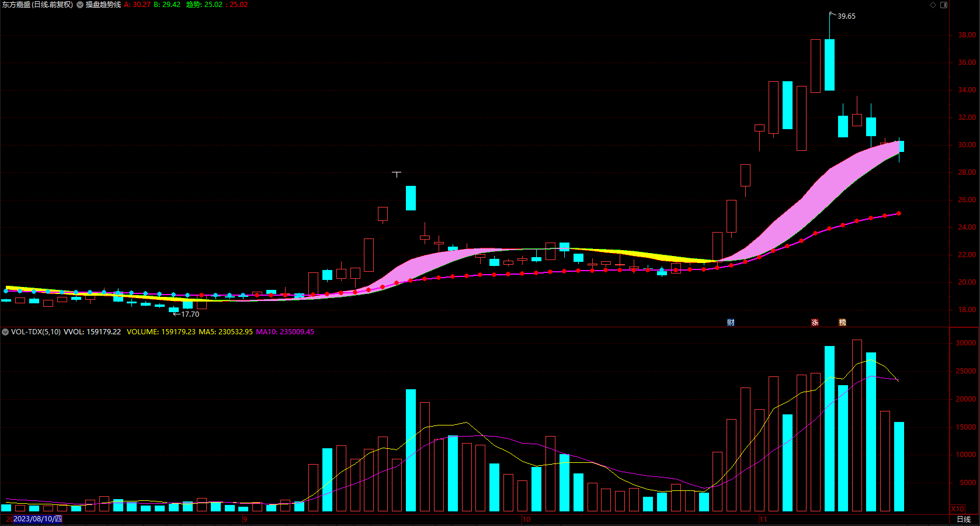Image resolution: width=980 pixels, height=526 pixels.
Task: Click the X10 volume scale button
Action: coord(958,509)
